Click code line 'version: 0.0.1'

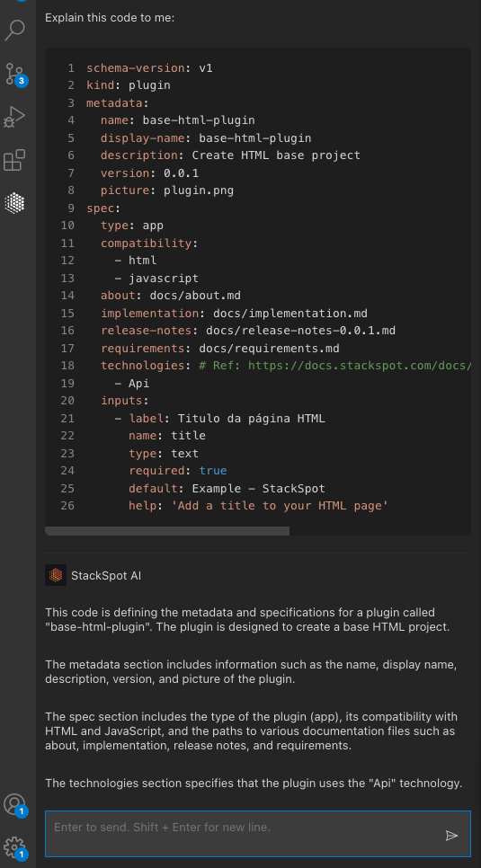tap(149, 173)
